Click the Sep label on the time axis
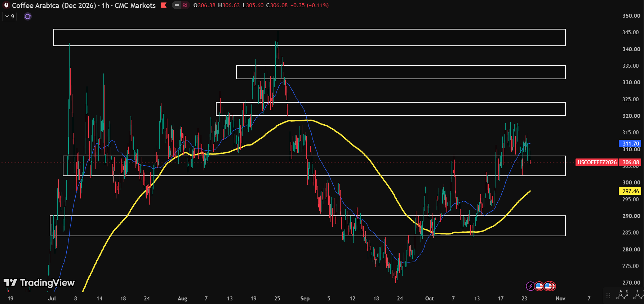The image size is (644, 304). (305, 298)
